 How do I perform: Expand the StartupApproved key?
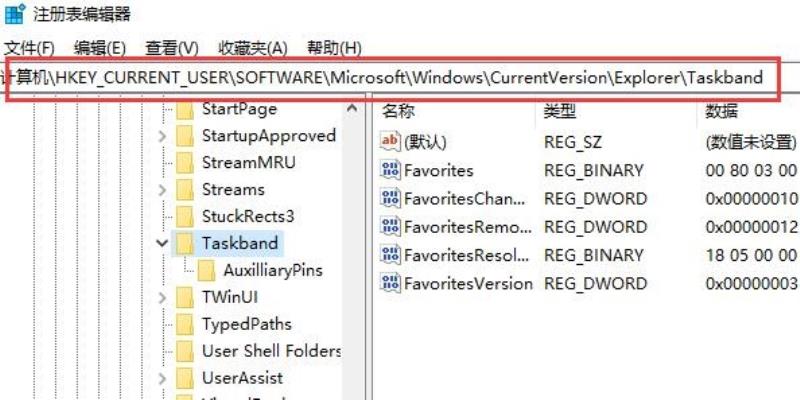[x=162, y=136]
